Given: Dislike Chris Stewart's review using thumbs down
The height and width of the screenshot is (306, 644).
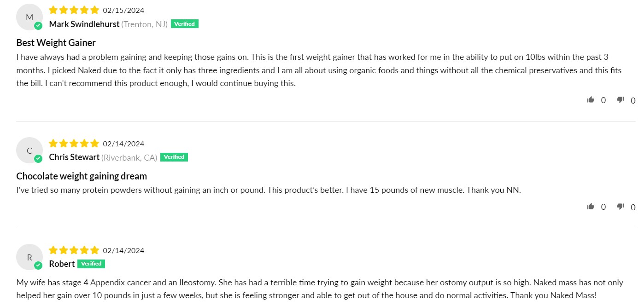Looking at the screenshot, I should [621, 206].
